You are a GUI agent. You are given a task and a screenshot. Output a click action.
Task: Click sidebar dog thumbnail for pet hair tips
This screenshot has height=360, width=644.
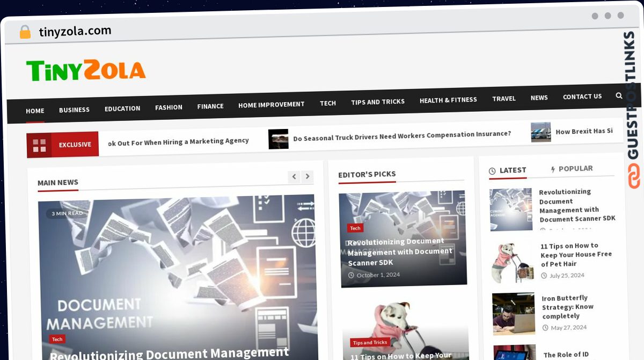coord(513,262)
